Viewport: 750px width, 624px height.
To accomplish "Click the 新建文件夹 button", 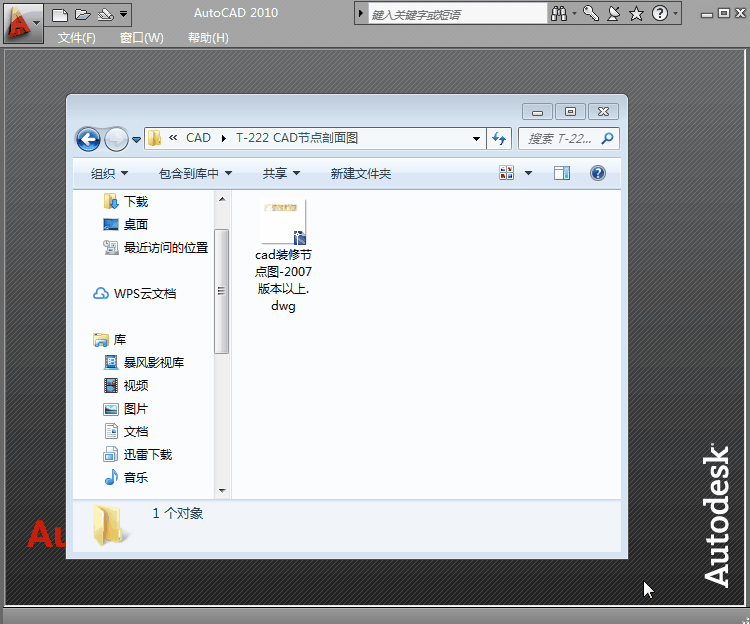I will point(361,174).
